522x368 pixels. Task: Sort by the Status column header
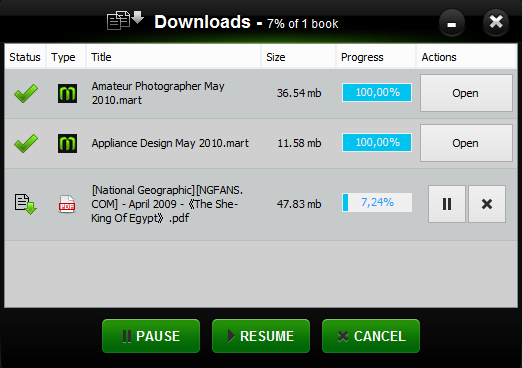[x=25, y=57]
